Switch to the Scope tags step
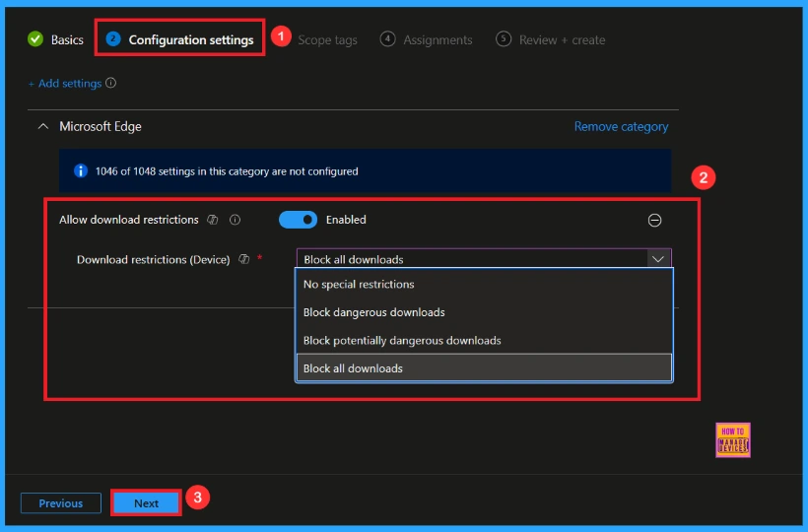Image resolution: width=808 pixels, height=532 pixels. coord(327,39)
